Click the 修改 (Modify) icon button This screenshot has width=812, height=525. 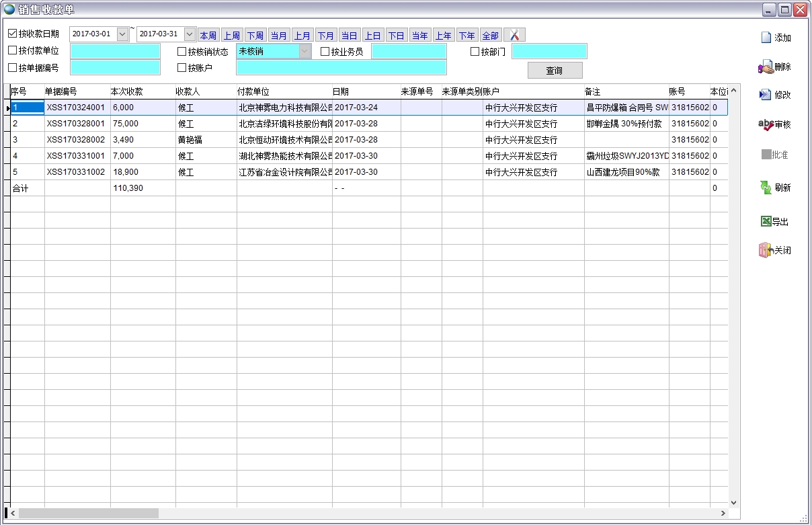(x=766, y=95)
